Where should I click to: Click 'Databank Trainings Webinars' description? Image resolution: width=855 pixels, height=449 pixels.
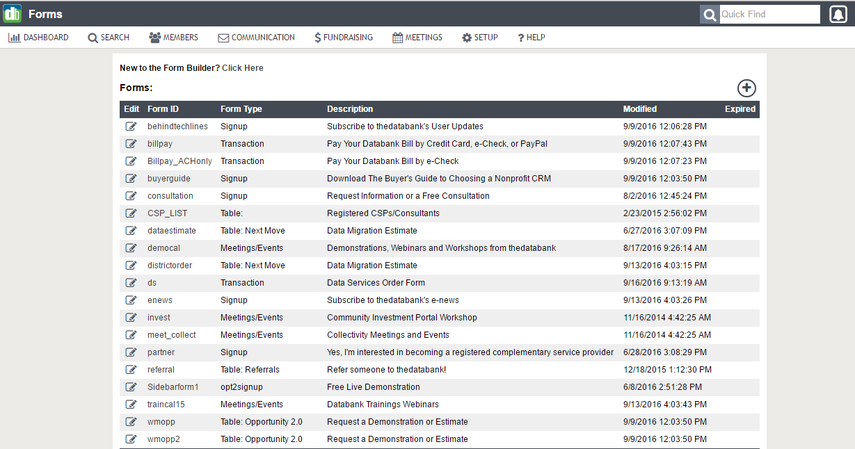point(383,404)
